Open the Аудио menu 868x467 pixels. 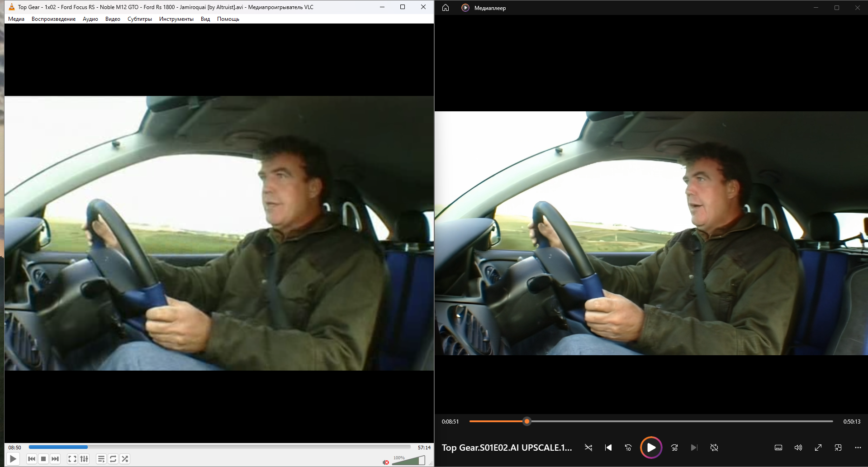click(x=90, y=19)
